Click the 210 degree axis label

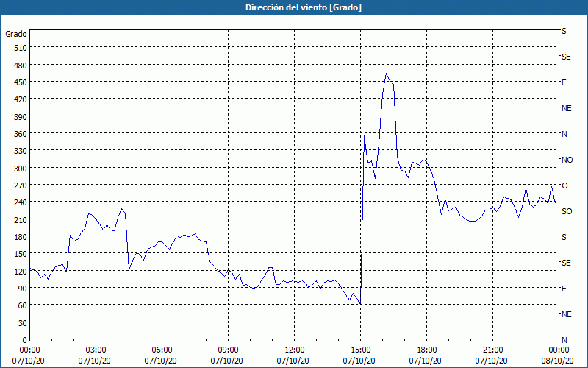coord(21,219)
